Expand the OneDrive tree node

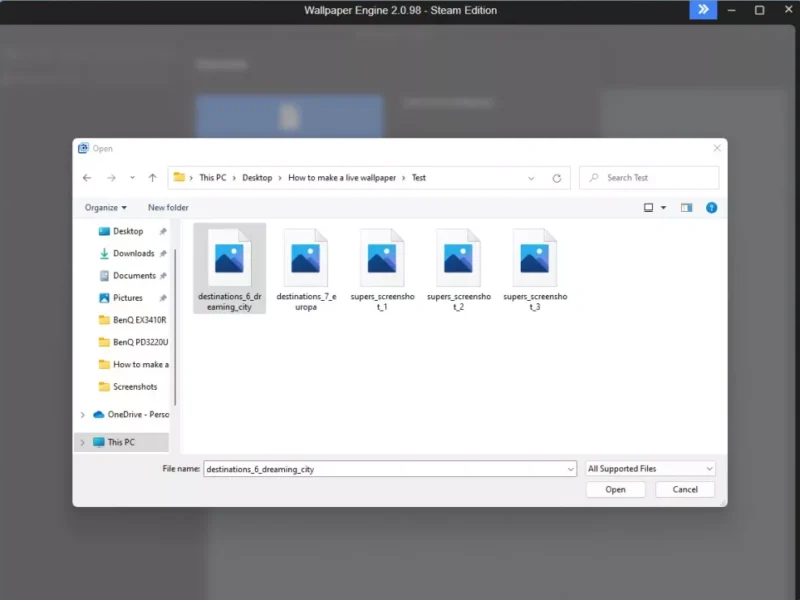tap(82, 414)
